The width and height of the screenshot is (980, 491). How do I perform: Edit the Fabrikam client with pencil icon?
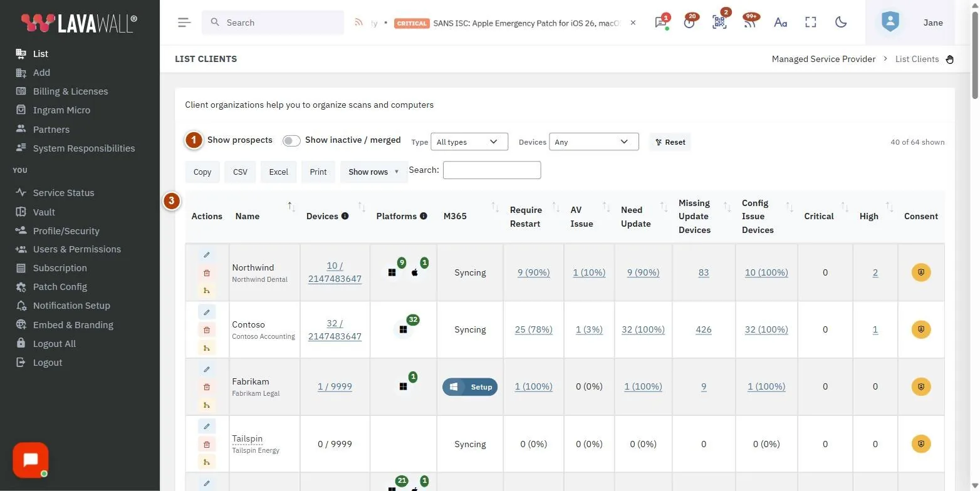tap(207, 369)
